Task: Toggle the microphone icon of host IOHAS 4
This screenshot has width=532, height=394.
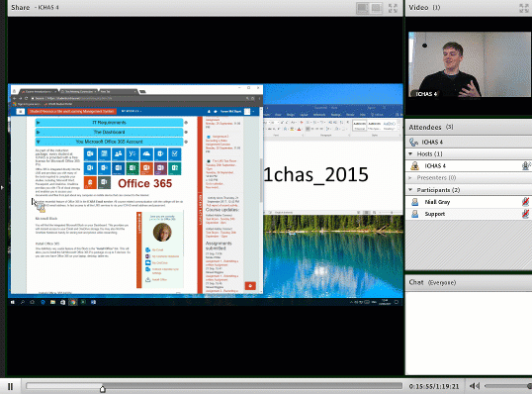Action: (x=526, y=165)
